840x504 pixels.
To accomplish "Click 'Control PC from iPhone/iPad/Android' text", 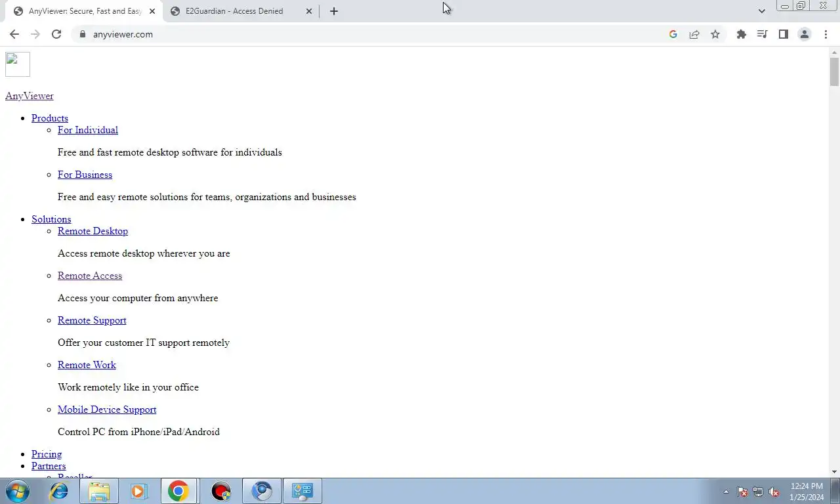I will point(138,432).
